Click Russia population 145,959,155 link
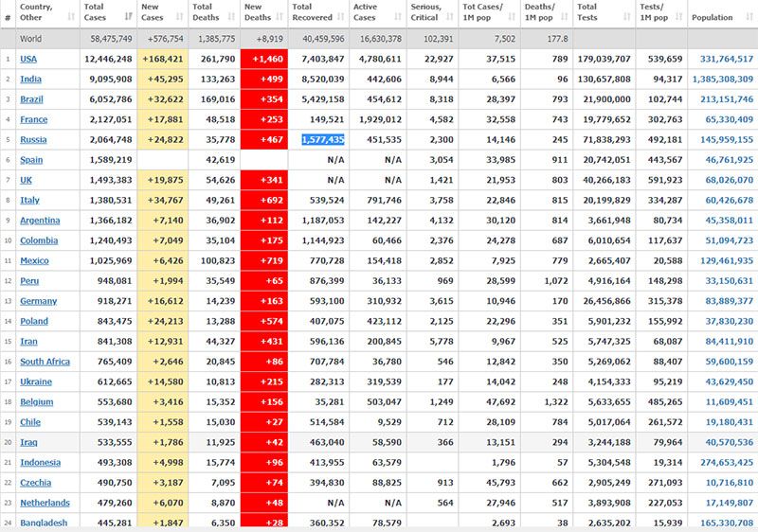Screen dimensions: 758x532 727,140
